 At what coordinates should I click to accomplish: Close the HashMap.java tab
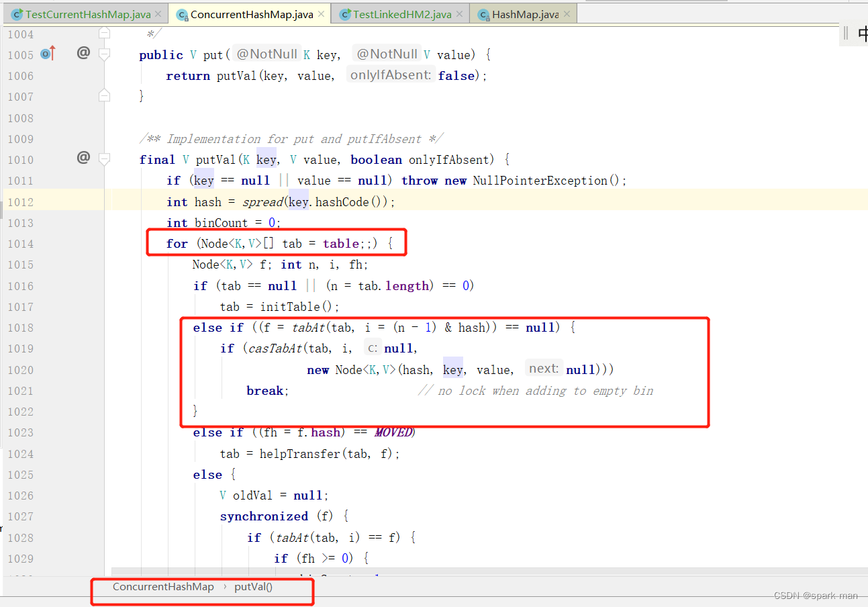567,14
